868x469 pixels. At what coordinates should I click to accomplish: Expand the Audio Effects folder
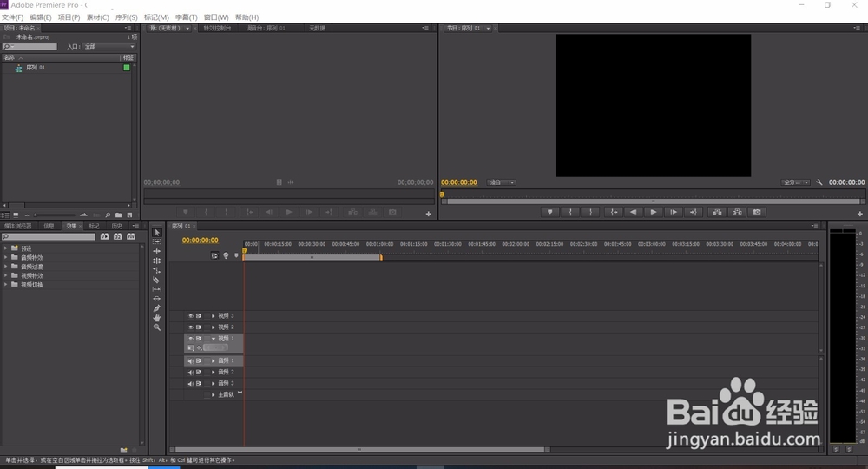[5, 257]
